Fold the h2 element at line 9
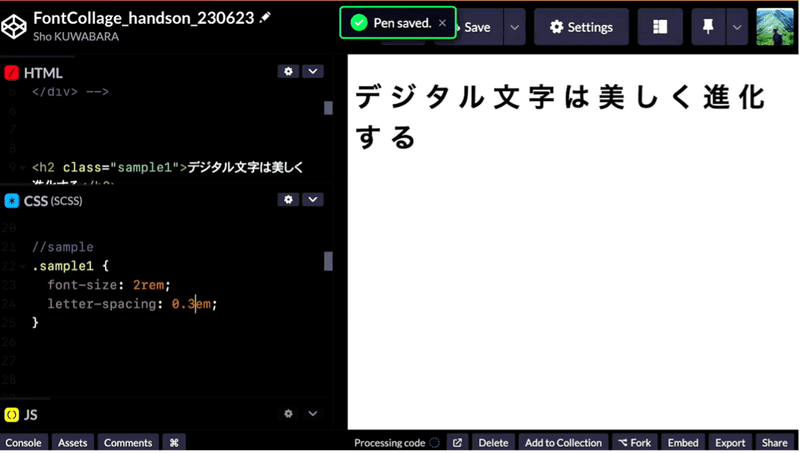This screenshot has height=453, width=800. point(22,167)
